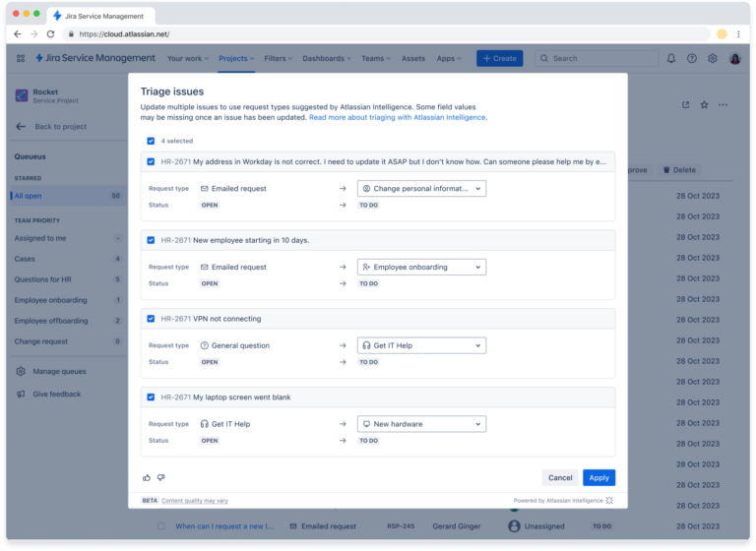Click the Give feedback megaphone icon
This screenshot has height=551, width=756.
click(21, 394)
